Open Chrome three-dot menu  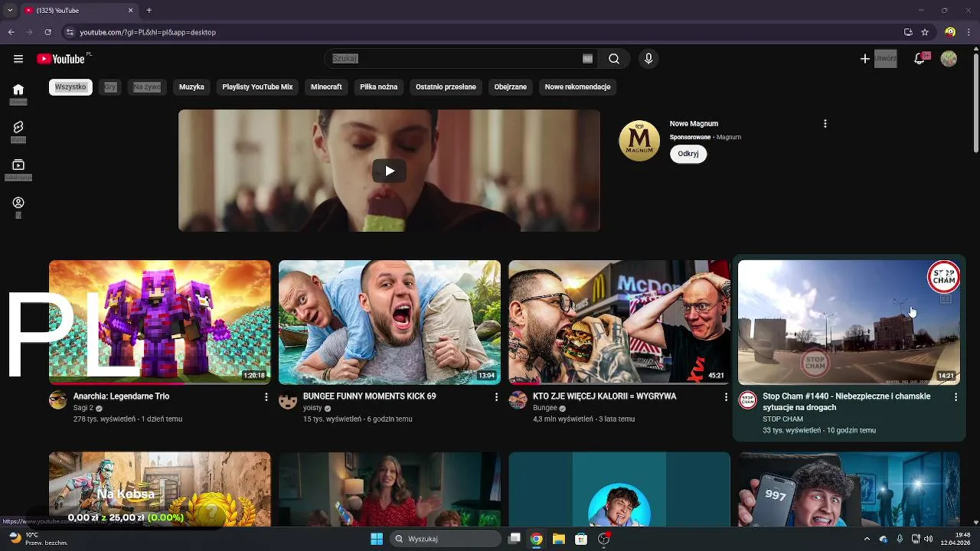pos(969,32)
